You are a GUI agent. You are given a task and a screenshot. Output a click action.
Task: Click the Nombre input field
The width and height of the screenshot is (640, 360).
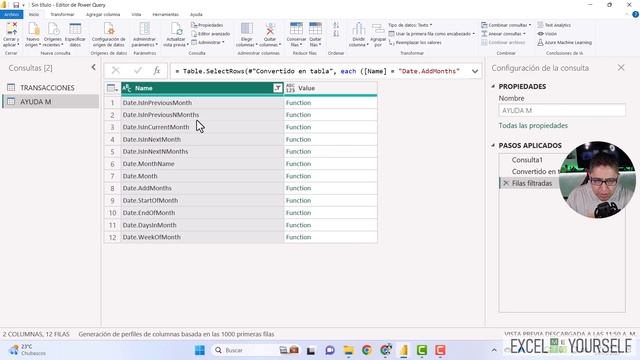pyautogui.click(x=562, y=111)
